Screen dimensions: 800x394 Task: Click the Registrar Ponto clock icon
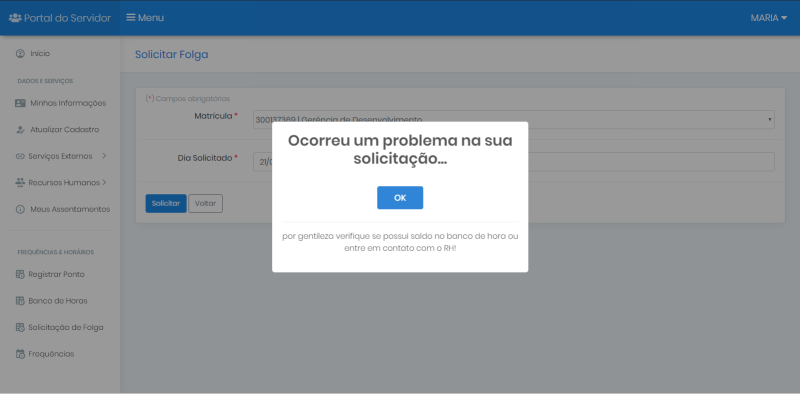point(20,275)
